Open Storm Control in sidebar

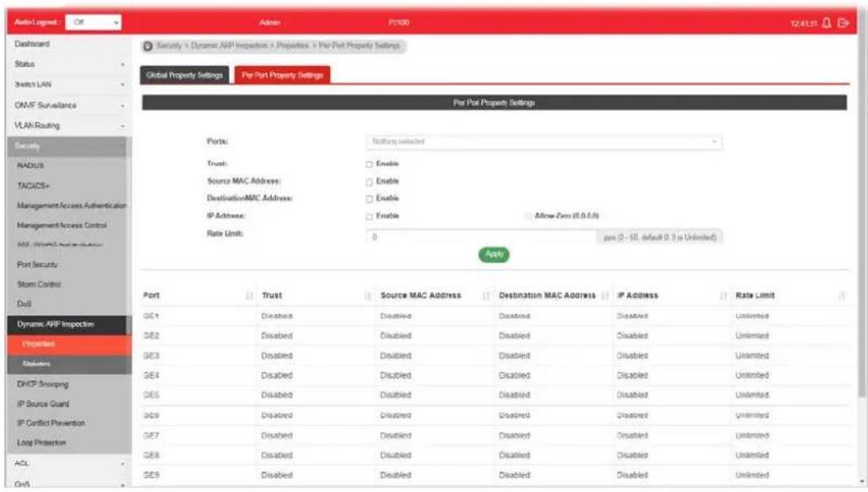[x=39, y=285]
